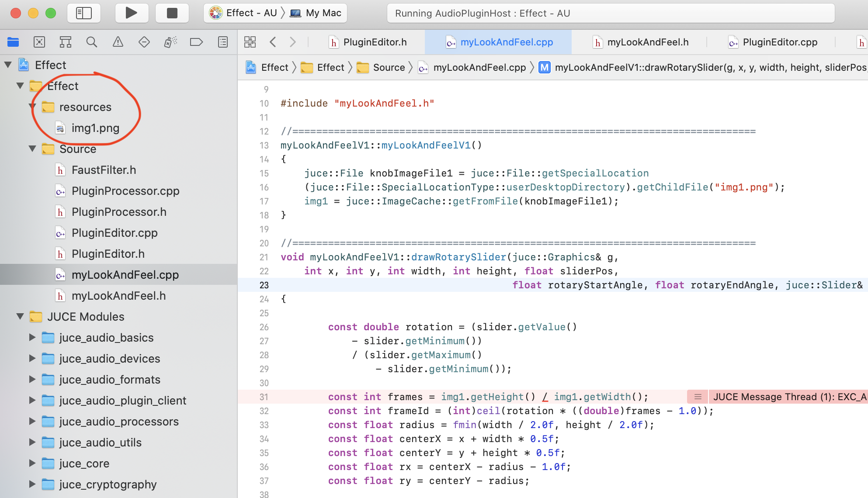Viewport: 868px width, 498px height.
Task: Open the Debug navigator
Action: (170, 42)
